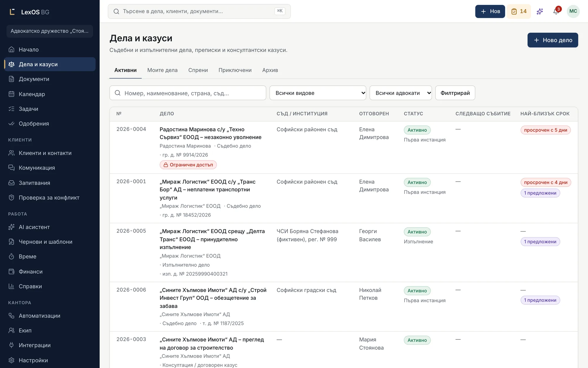Screen dimensions: 588x368
Task: Open case 2026-0005 Мираж Логистик срещу Делта Транс
Action: 213,239
